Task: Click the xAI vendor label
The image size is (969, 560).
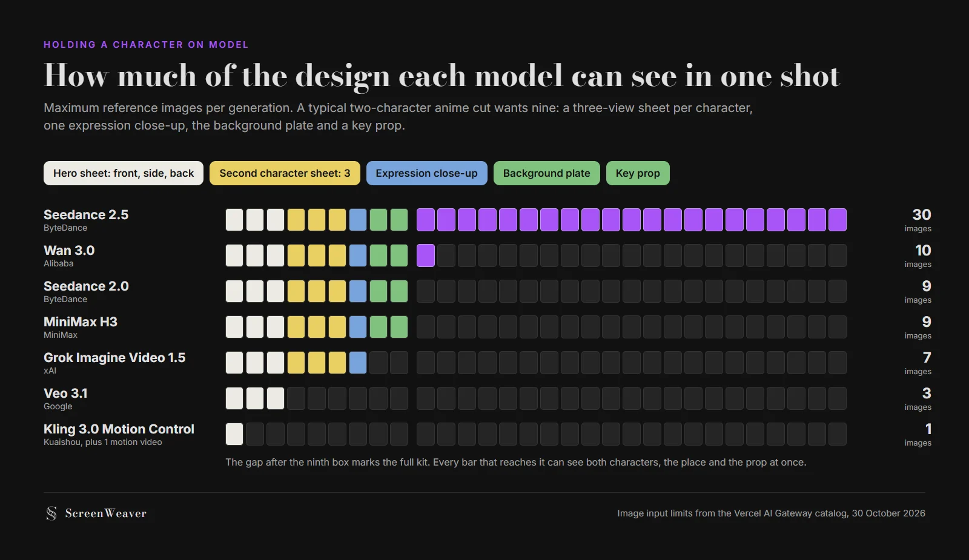Action: pos(50,371)
